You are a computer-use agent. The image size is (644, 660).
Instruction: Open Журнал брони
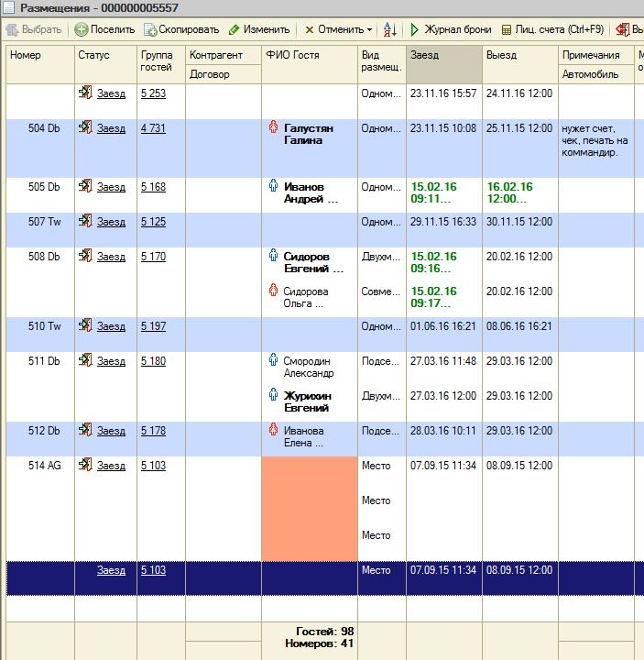click(451, 29)
